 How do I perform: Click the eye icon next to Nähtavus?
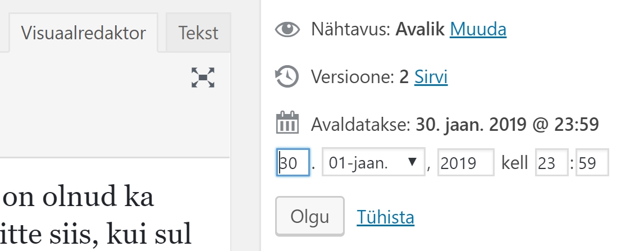point(288,29)
